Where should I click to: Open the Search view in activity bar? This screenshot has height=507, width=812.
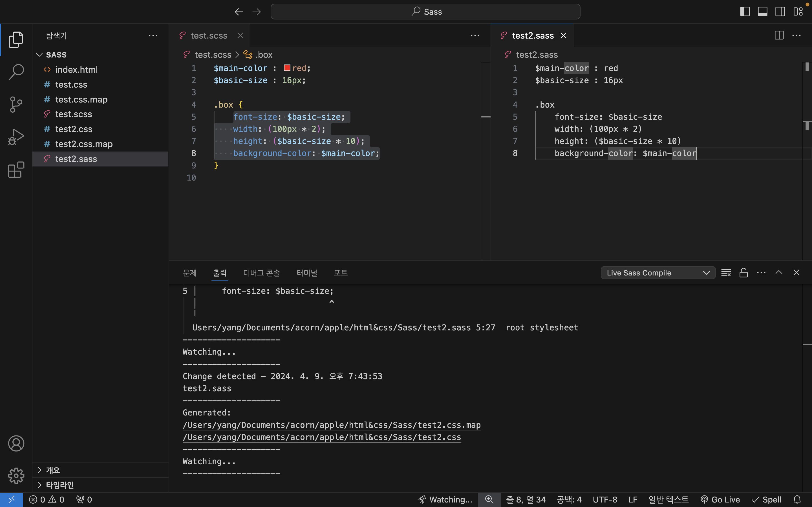point(16,72)
